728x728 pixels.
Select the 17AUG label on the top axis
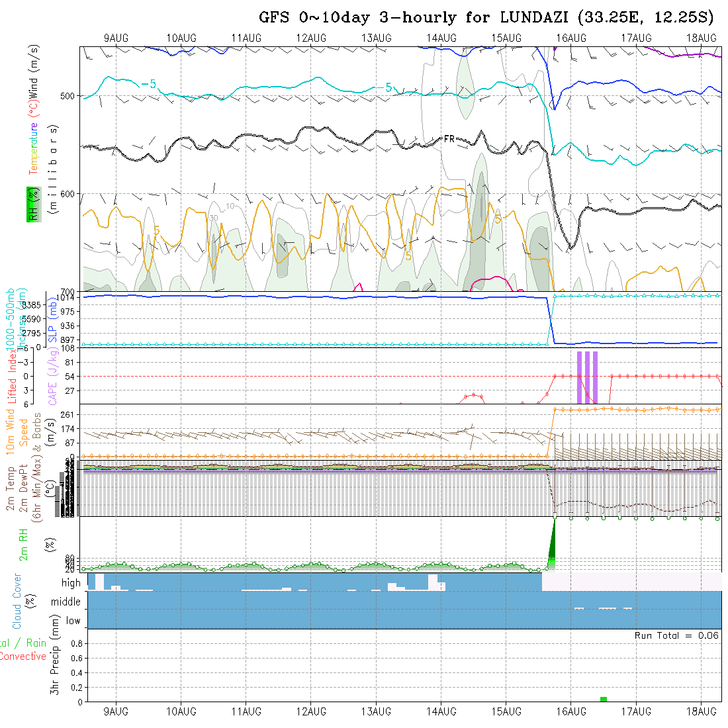(x=636, y=38)
